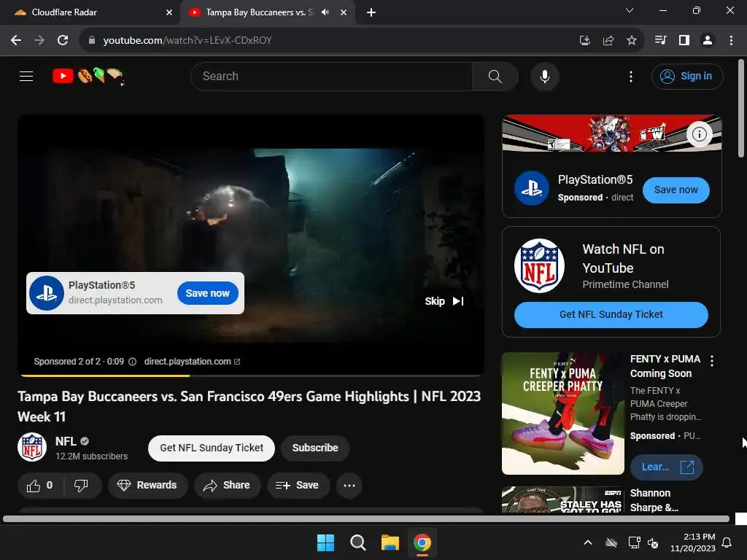Screen dimensions: 747x560
Task: Click Save now in sidebar PlayStation ad
Action: coord(676,190)
